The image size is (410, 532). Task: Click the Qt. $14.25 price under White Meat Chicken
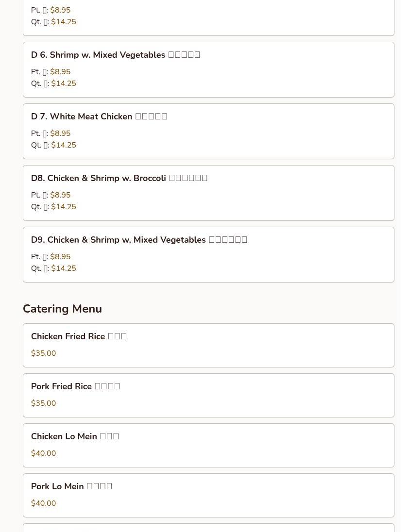pyautogui.click(x=64, y=145)
